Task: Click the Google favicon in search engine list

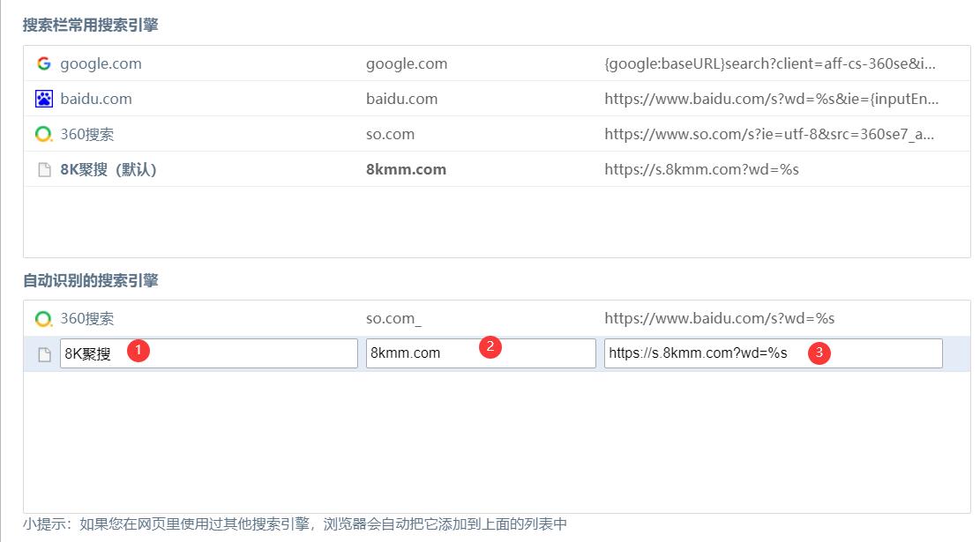Action: point(44,63)
